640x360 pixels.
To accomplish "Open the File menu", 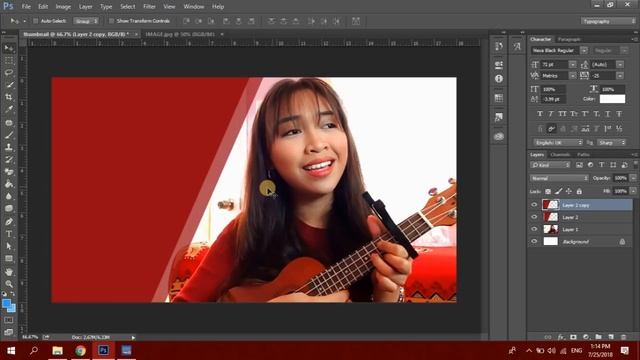I will coord(26,7).
